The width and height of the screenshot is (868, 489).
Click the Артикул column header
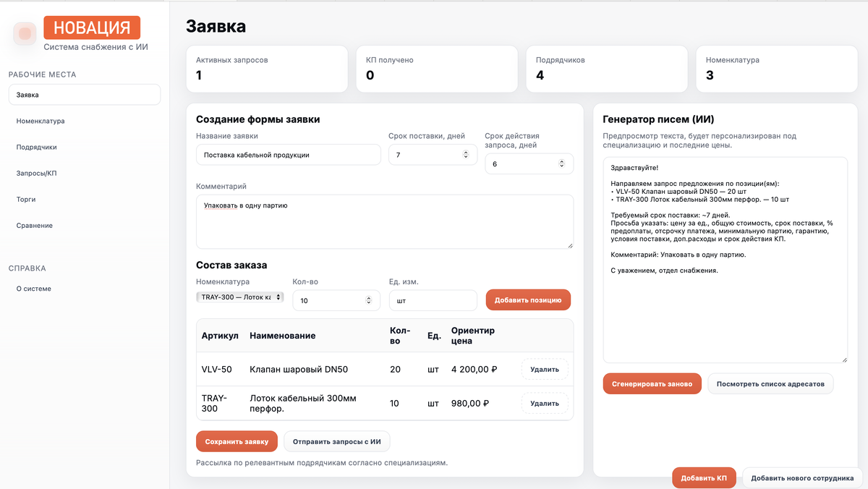[x=220, y=336]
